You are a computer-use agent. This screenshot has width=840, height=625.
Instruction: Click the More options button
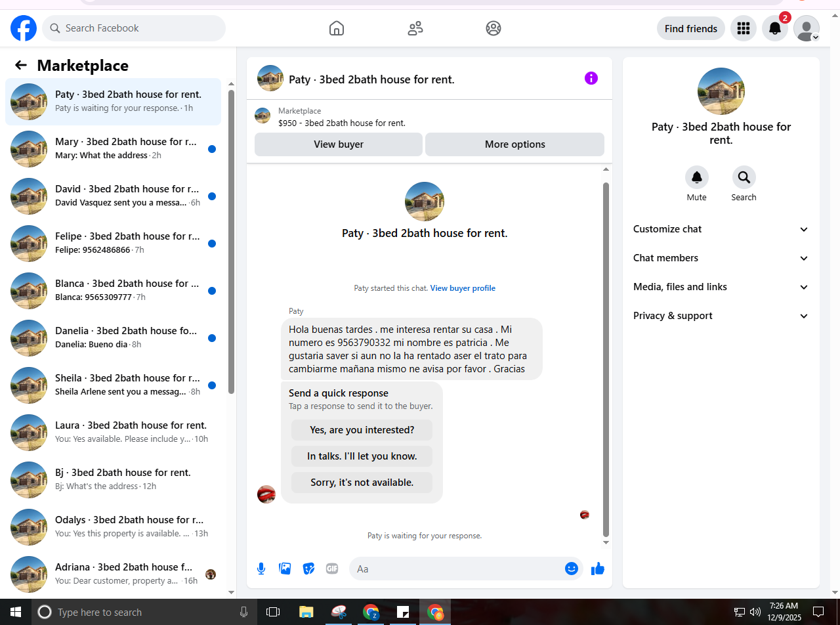point(514,144)
